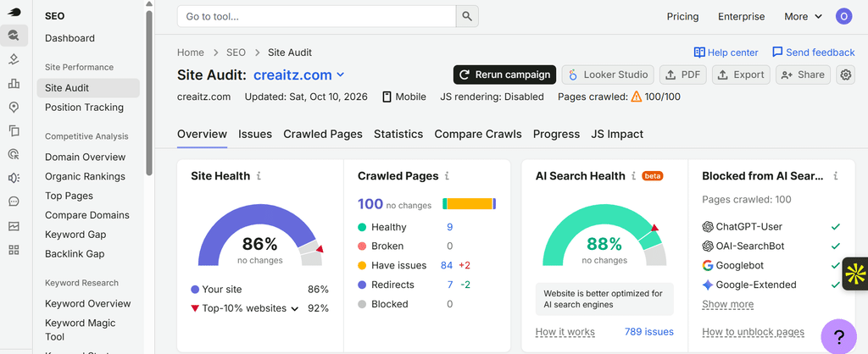The width and height of the screenshot is (868, 354).
Task: Open the chat bubble icon in left rail
Action: [x=14, y=202]
